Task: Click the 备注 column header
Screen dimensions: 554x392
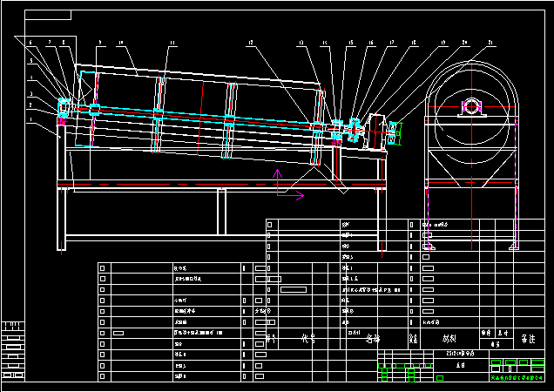Action: click(528, 337)
